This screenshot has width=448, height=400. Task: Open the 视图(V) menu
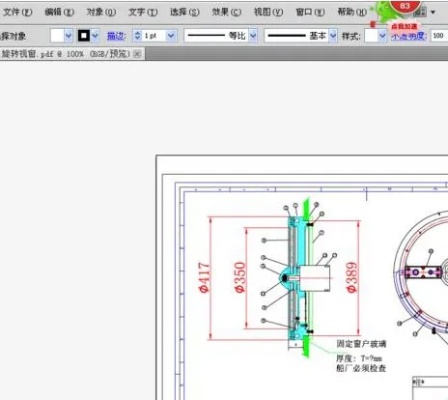(x=269, y=12)
